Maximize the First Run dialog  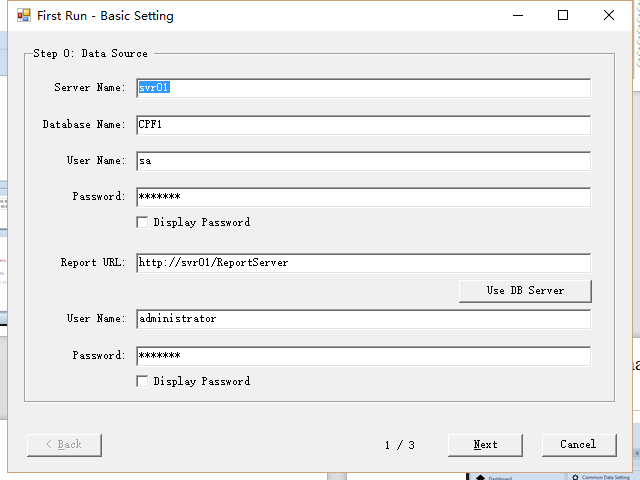point(563,16)
